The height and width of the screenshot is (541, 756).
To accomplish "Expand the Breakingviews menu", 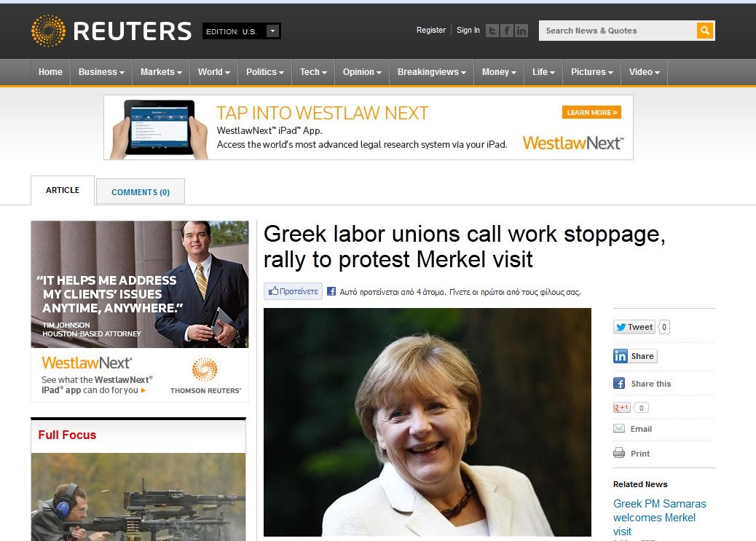I will (x=431, y=72).
